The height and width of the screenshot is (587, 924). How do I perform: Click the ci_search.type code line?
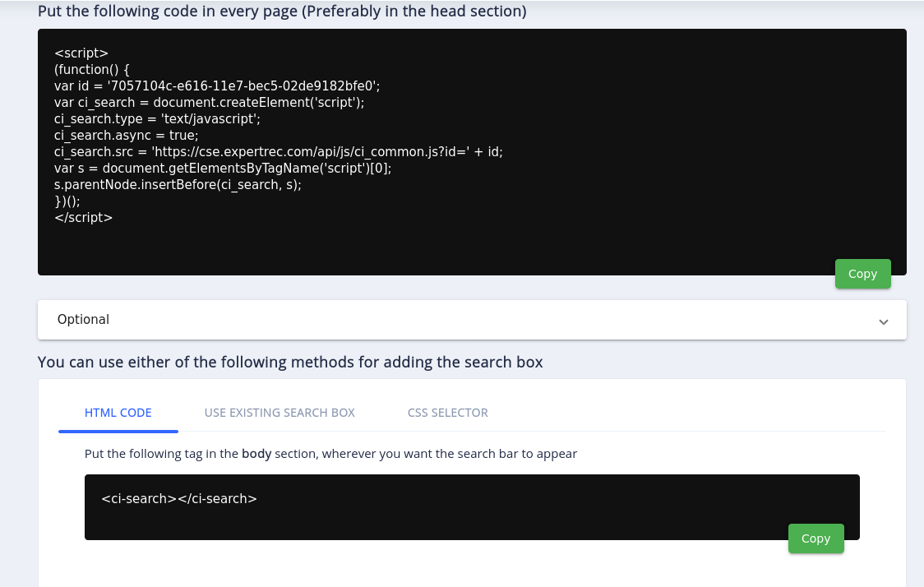tap(157, 118)
